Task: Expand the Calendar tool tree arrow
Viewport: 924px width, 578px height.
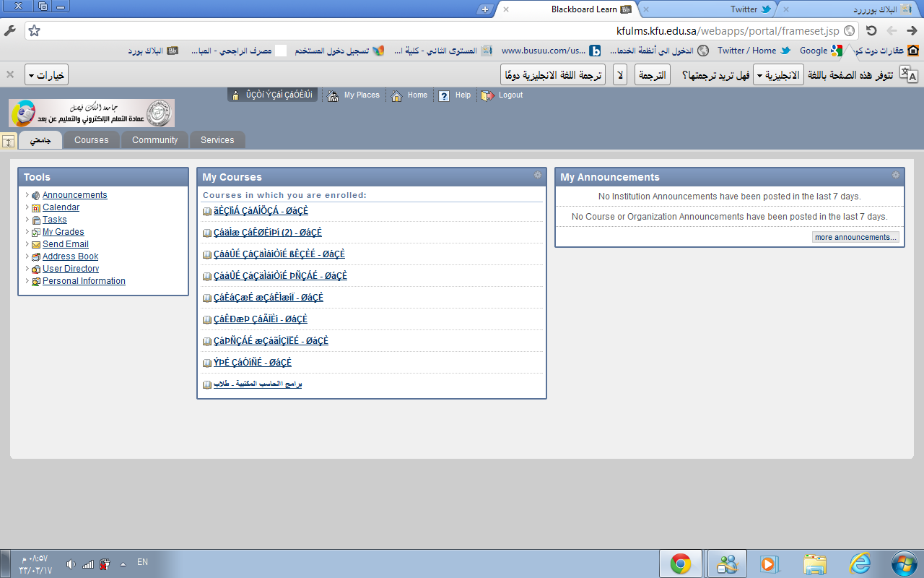Action: point(27,207)
